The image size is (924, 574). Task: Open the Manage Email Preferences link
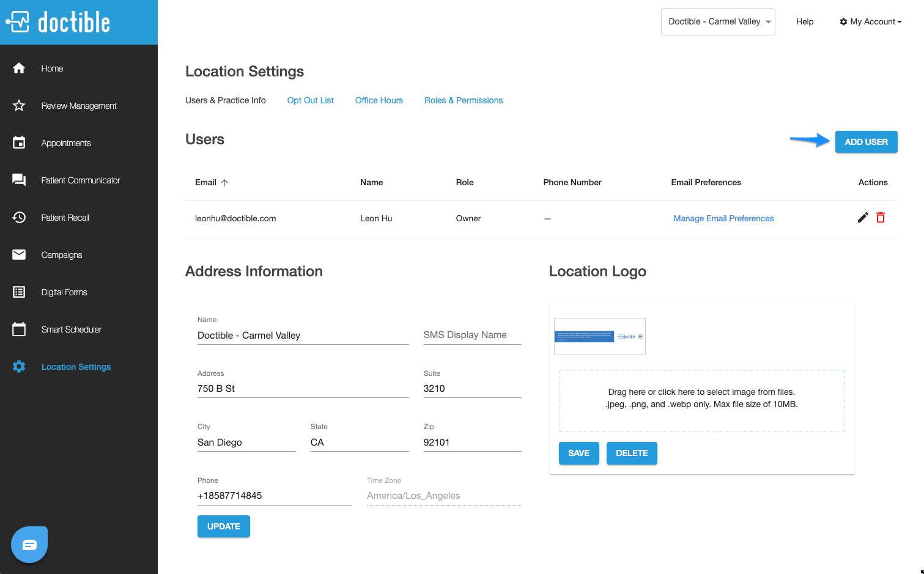[723, 218]
